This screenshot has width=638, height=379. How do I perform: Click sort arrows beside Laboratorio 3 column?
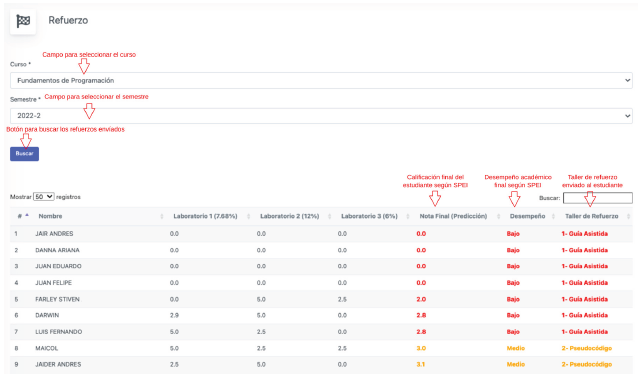point(408,216)
